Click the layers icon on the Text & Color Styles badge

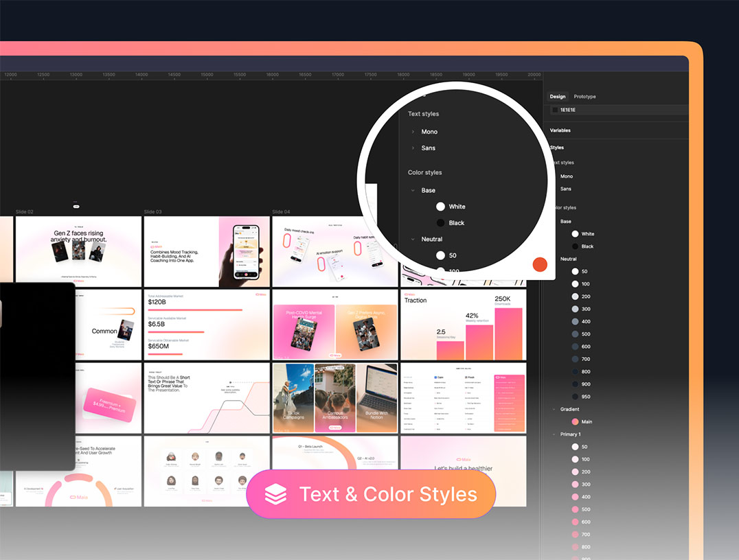click(275, 494)
